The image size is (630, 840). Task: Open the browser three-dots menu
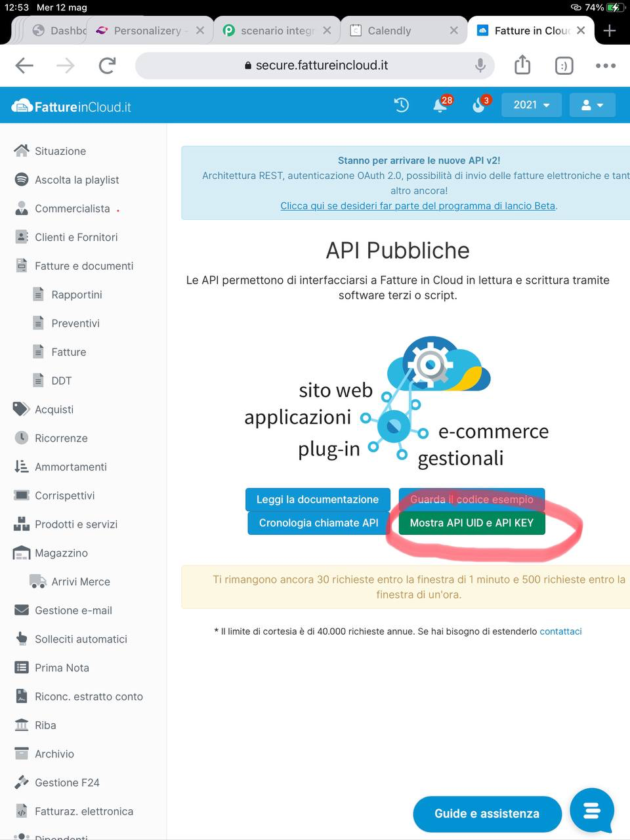point(605,66)
